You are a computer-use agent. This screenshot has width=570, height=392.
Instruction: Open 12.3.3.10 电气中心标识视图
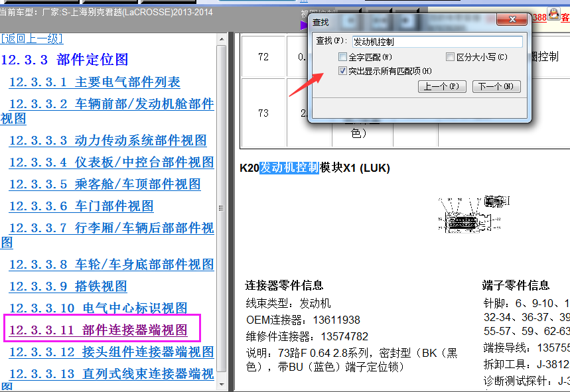point(98,308)
